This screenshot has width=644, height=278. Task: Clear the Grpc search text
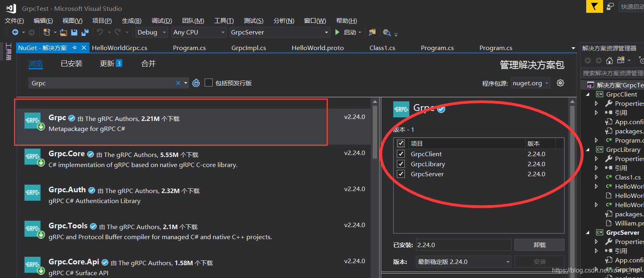[178, 83]
